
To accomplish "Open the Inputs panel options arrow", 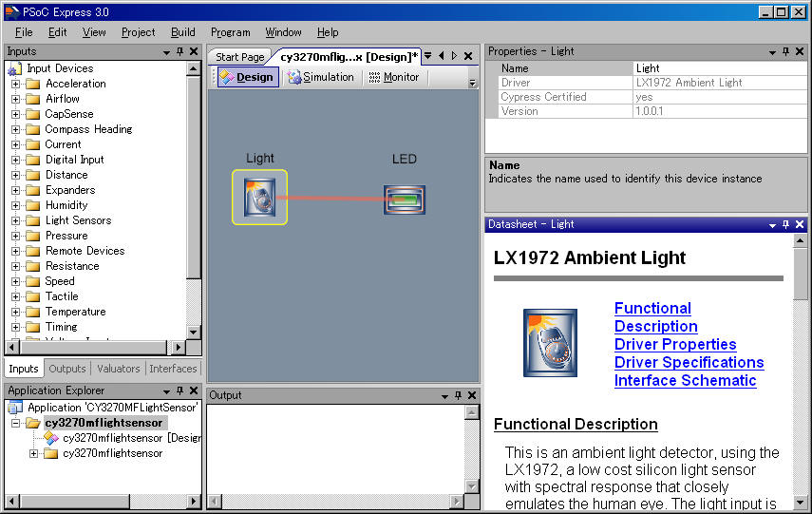I will point(166,52).
